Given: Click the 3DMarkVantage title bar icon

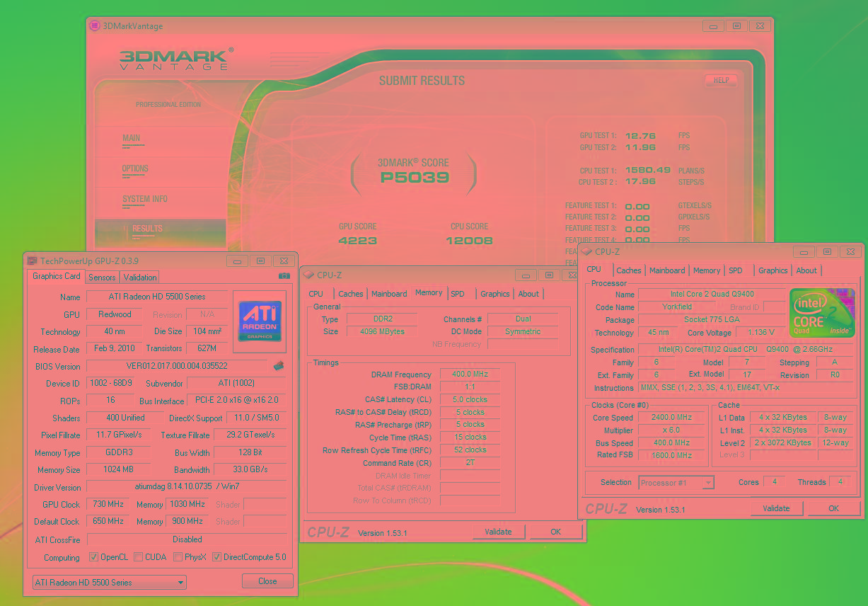Looking at the screenshot, I should (x=95, y=25).
